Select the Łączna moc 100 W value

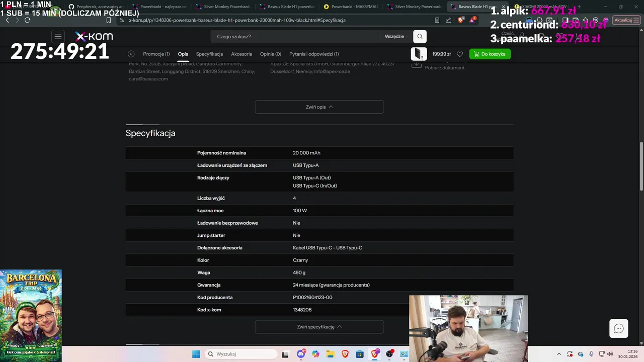click(x=300, y=211)
